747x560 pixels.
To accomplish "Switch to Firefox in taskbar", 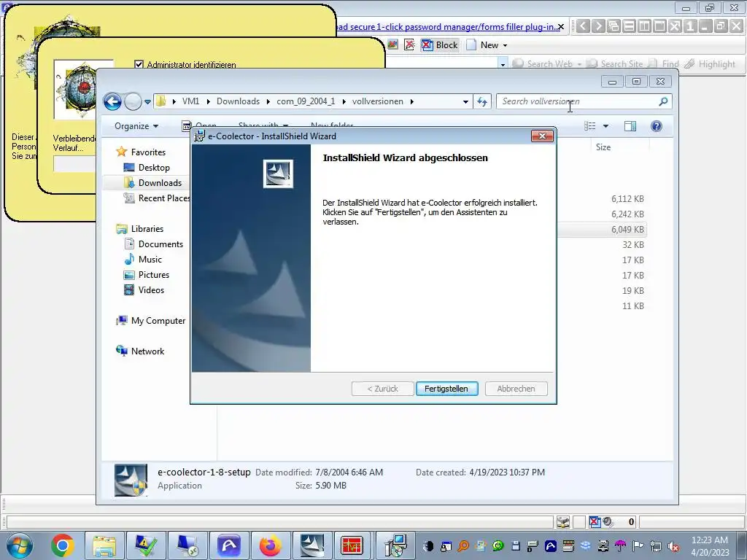I will (271, 545).
